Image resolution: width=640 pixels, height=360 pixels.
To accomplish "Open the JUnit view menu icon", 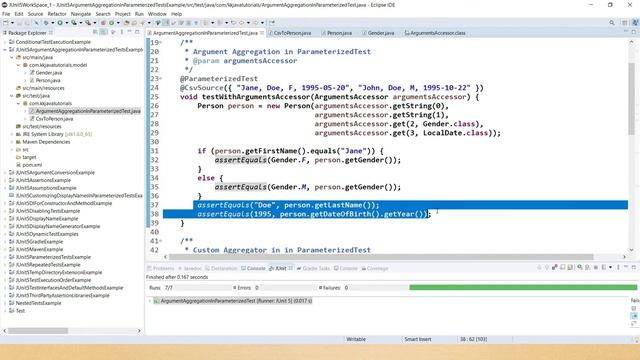I will point(618,267).
